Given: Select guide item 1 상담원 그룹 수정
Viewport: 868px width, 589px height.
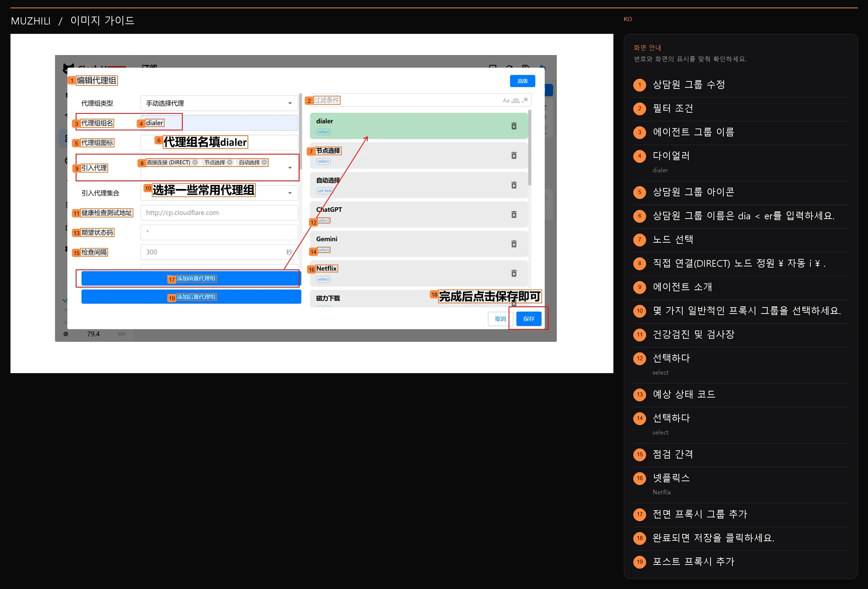Looking at the screenshot, I should (x=741, y=85).
